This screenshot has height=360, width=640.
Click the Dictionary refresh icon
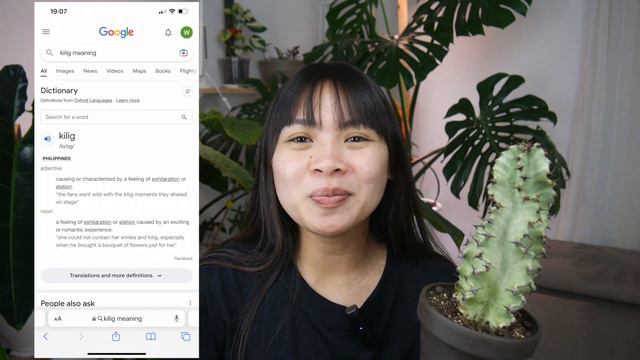(187, 91)
